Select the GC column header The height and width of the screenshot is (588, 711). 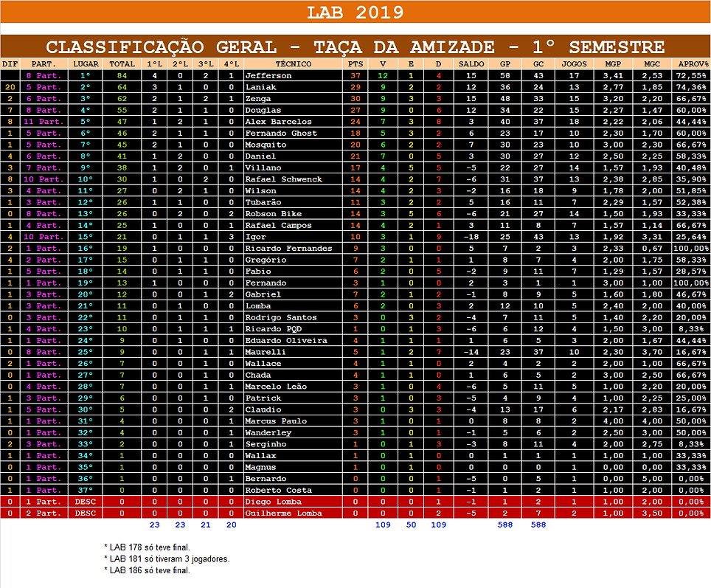538,64
